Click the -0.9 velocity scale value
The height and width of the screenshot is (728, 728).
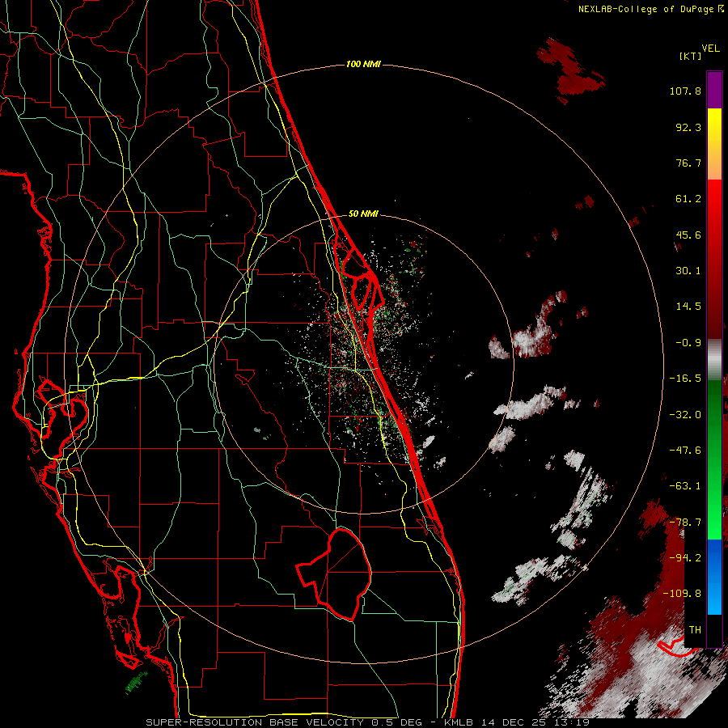688,343
